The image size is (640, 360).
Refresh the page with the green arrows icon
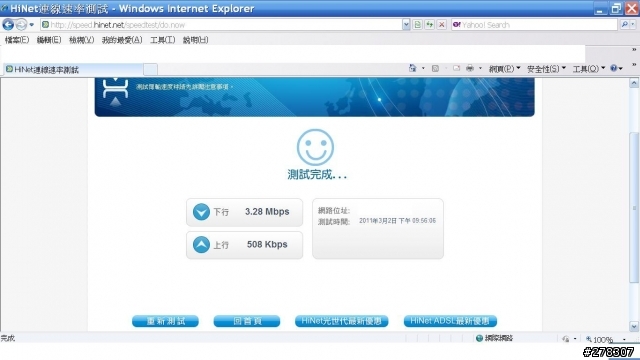pos(429,25)
